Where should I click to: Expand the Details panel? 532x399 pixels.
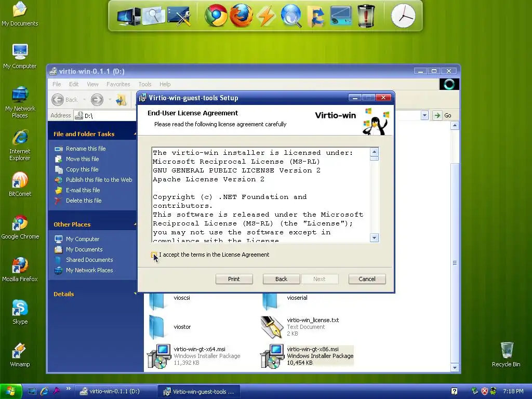[x=135, y=294]
